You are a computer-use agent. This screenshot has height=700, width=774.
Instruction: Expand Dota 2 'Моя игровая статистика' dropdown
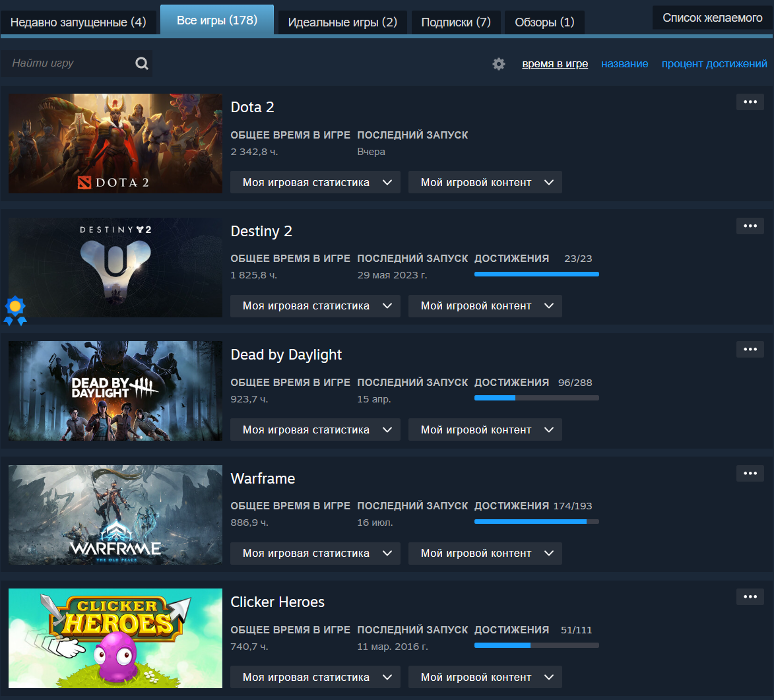(x=315, y=182)
